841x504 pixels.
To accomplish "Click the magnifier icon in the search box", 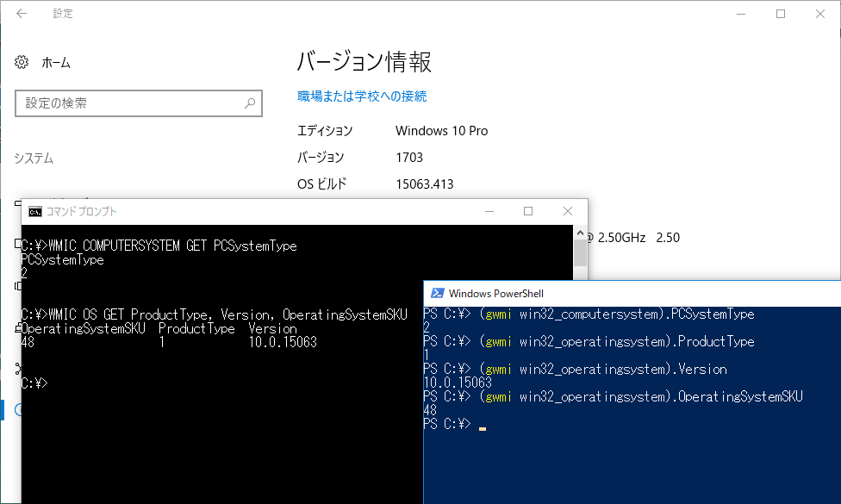I will pyautogui.click(x=251, y=103).
